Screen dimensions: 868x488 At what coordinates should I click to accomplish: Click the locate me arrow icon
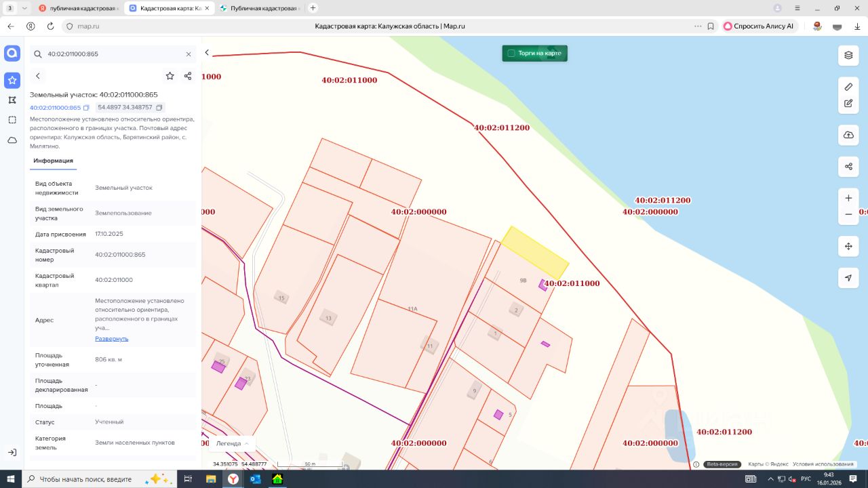point(848,278)
